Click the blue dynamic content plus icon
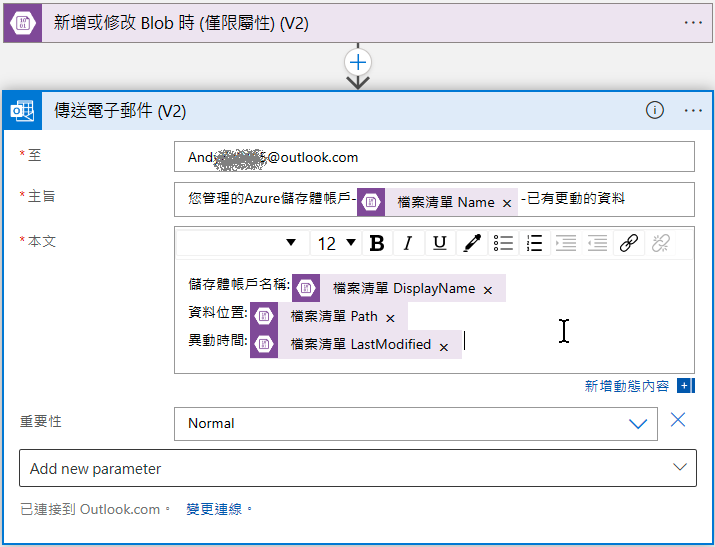Viewport: 715px width, 547px height. pos(685,386)
